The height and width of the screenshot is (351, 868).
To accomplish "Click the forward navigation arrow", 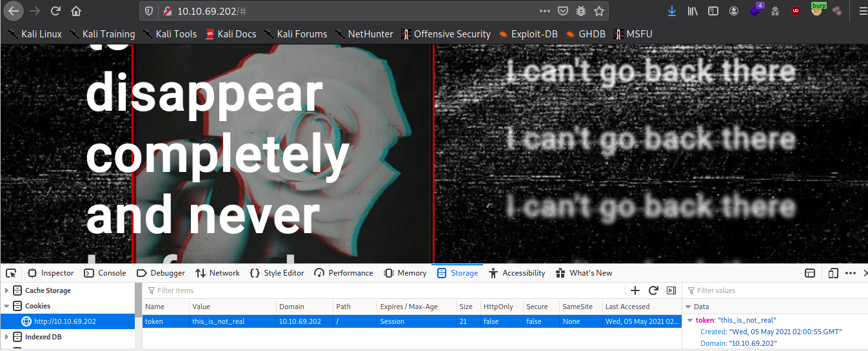I will click(x=34, y=11).
